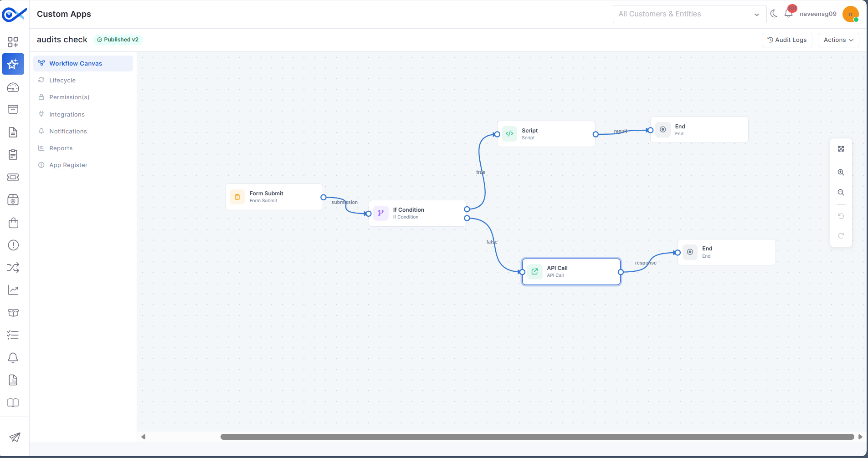The width and height of the screenshot is (868, 458).
Task: Click the API Call node icon
Action: 535,272
